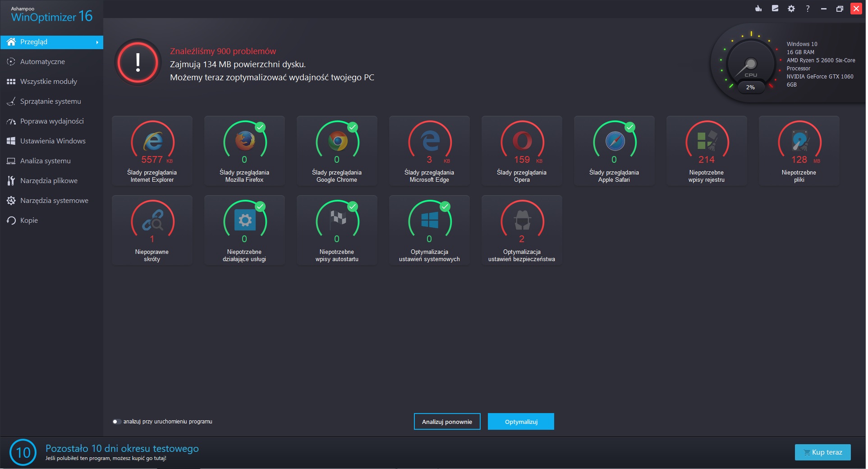Close the WinOptimizer window
Image resolution: width=868 pixels, height=469 pixels.
(856, 9)
